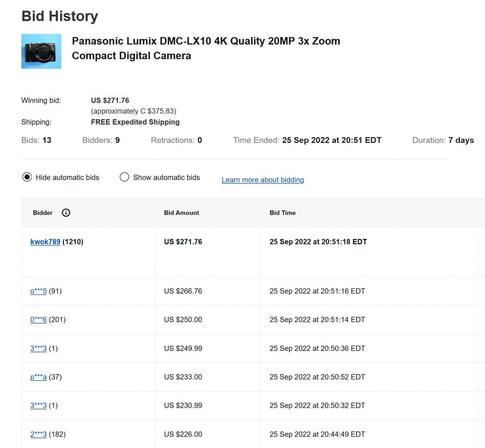Click bidder 3***3 on the US $249.99 bid

38,349
